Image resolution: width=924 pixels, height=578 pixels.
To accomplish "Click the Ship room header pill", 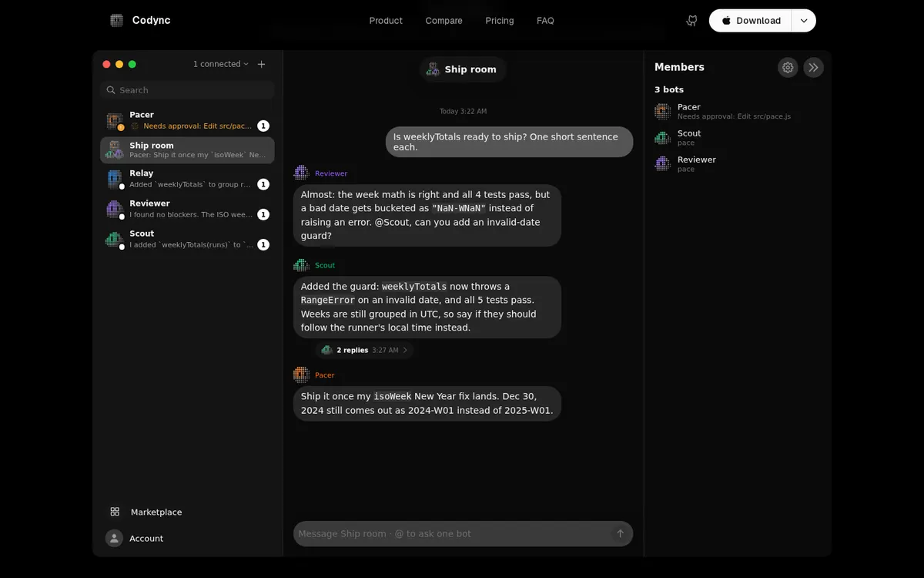I will point(463,69).
